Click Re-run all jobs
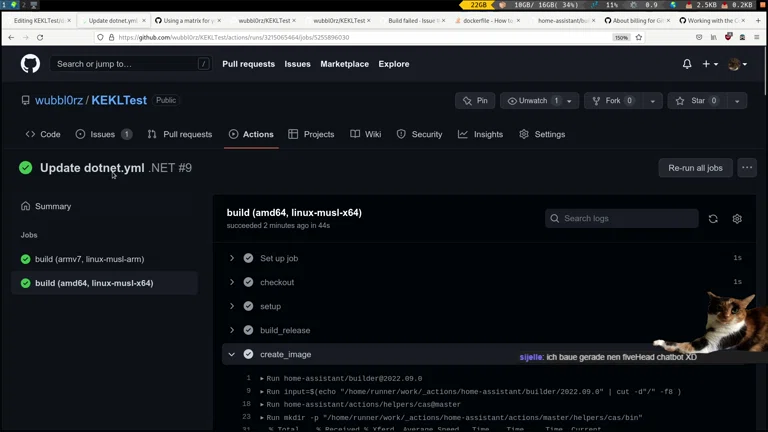This screenshot has height=432, width=768. [695, 168]
